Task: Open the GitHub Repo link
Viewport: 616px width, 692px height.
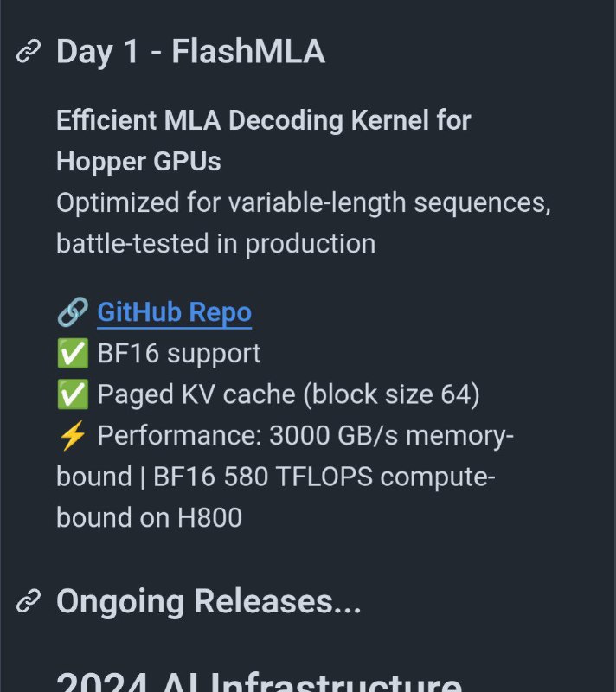Action: (174, 312)
